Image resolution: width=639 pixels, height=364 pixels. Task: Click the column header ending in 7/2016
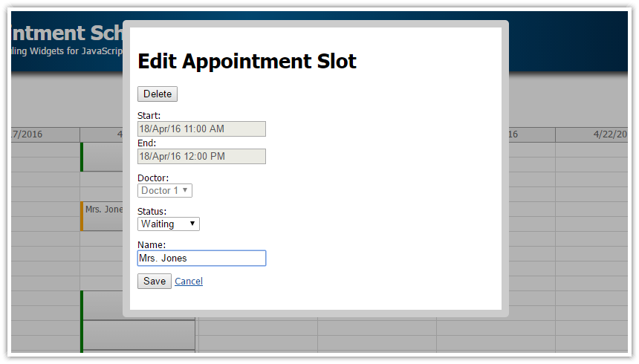tap(45, 134)
